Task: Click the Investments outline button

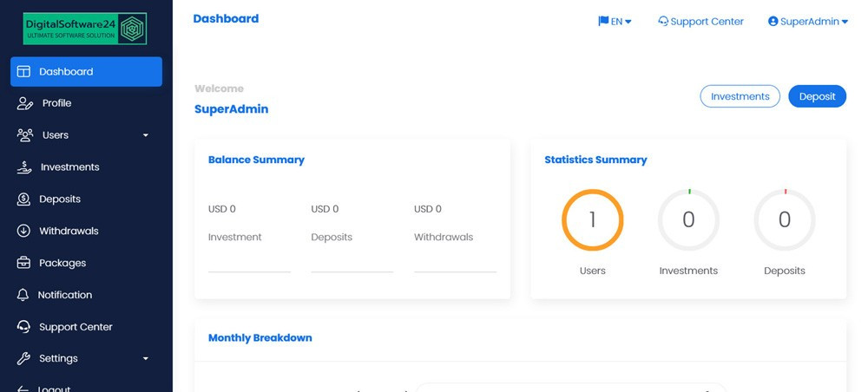Action: pyautogui.click(x=740, y=97)
